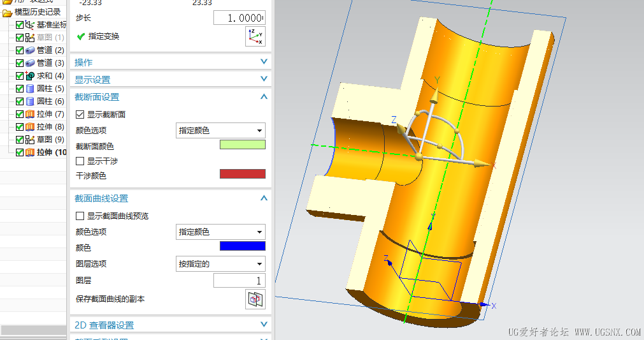The height and width of the screenshot is (340, 644).
Task: Click the 模型历史记录 folder icon
Action: click(7, 13)
